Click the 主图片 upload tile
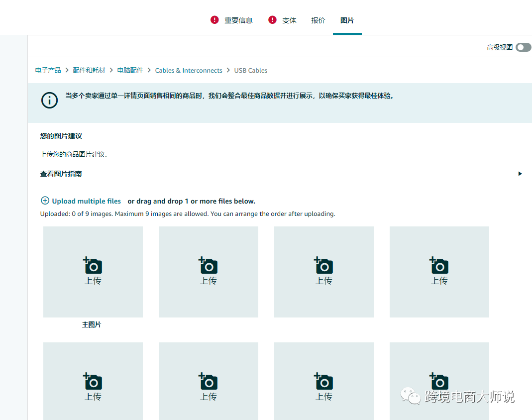This screenshot has width=532, height=420. pyautogui.click(x=93, y=272)
